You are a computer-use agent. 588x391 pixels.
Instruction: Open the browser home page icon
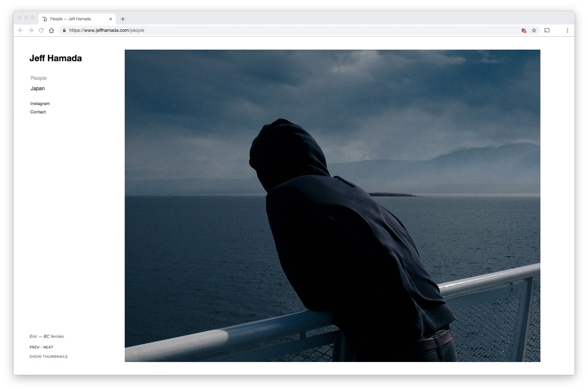(x=51, y=30)
